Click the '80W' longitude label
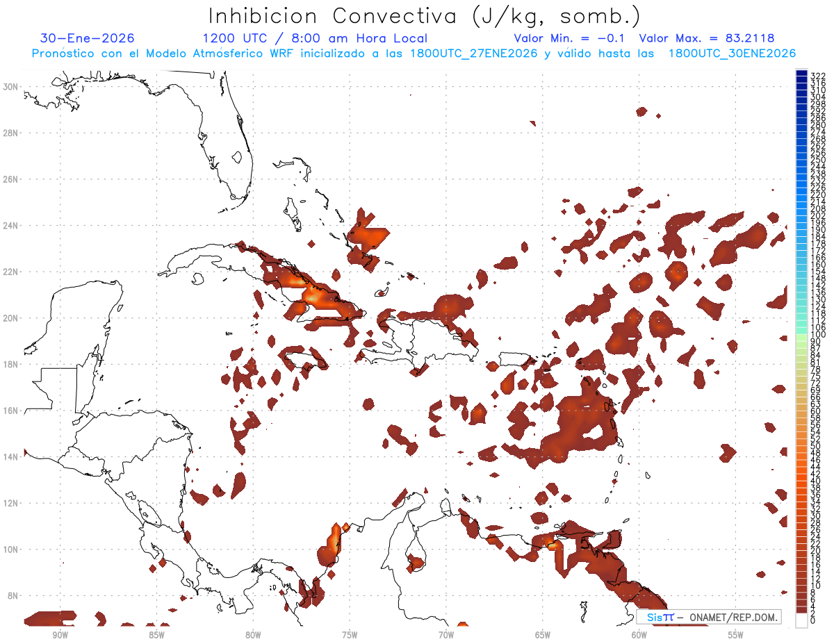The height and width of the screenshot is (644, 834). tap(253, 635)
